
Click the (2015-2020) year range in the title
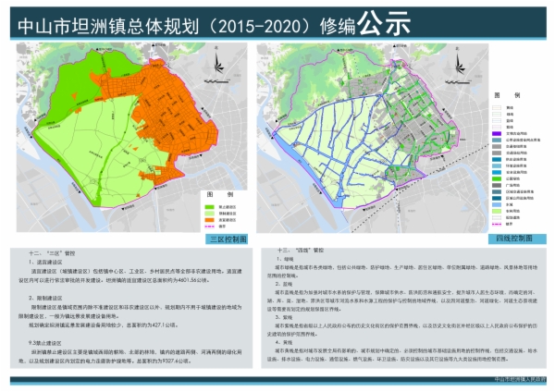(x=260, y=27)
